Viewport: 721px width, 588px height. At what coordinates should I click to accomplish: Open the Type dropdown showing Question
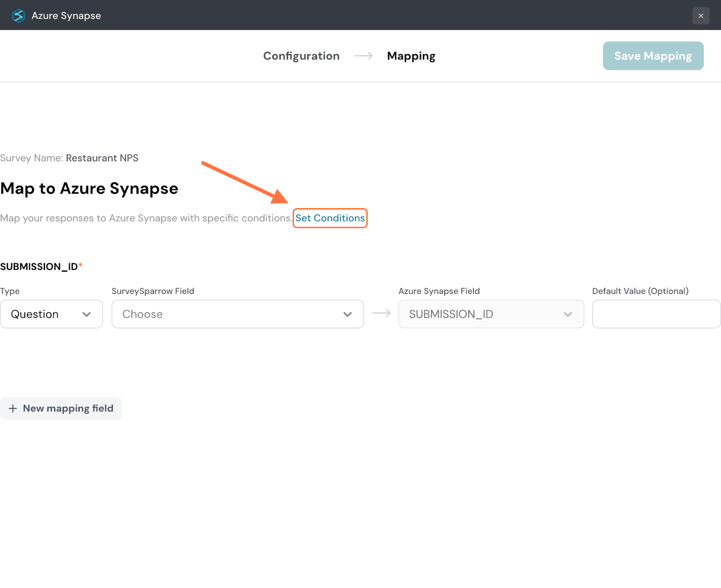(51, 314)
